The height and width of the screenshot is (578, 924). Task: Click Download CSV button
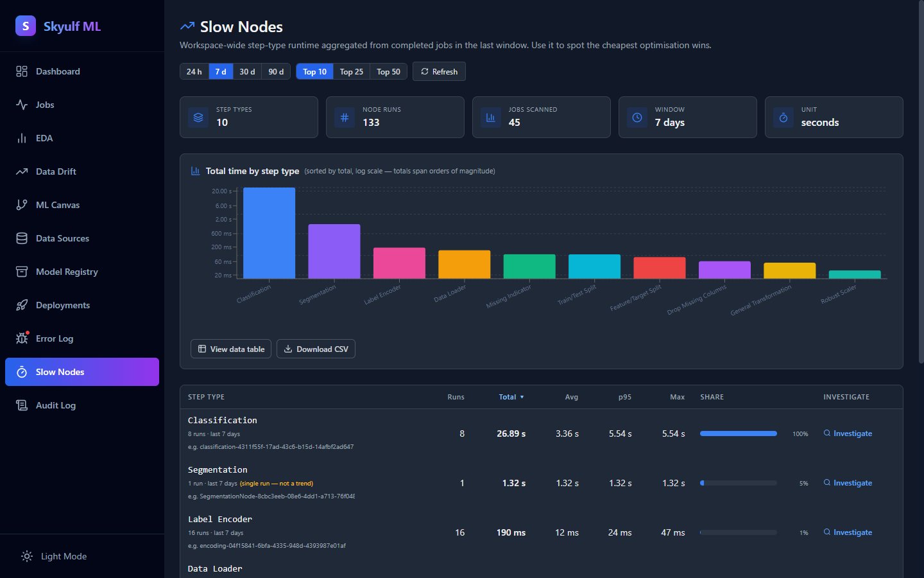[x=316, y=349]
